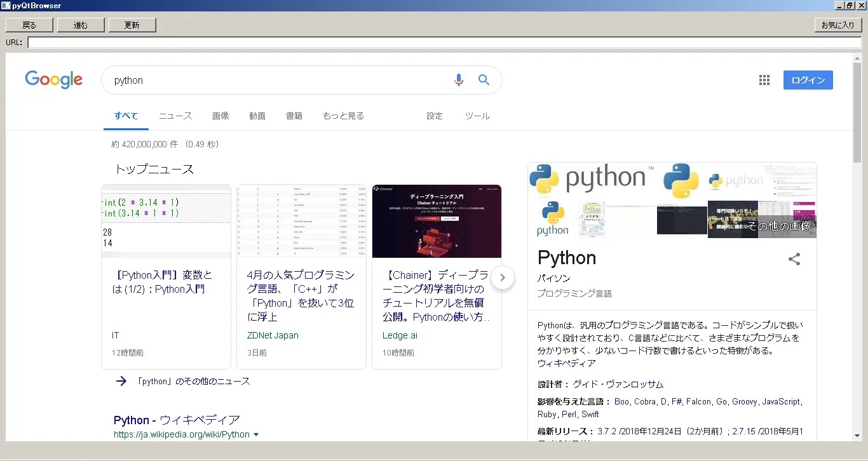Click the vertical scrollbar down arrow
The image size is (868, 461).
tap(857, 436)
